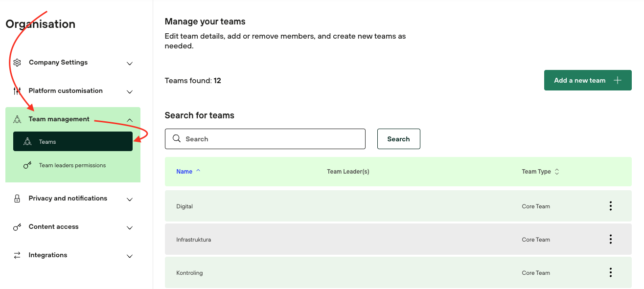644x289 pixels.
Task: Click the Team management people icon
Action: pos(17,119)
